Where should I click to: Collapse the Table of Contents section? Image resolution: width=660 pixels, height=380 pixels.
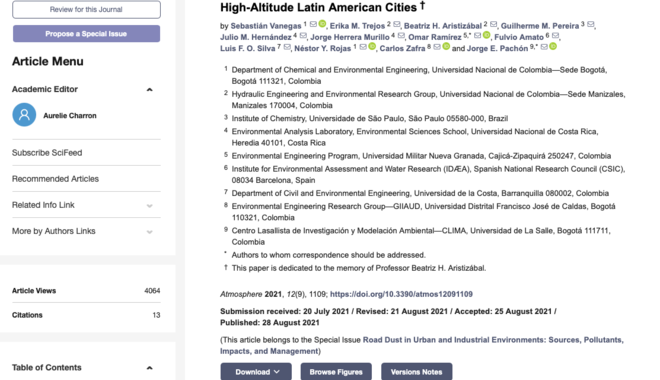(x=149, y=368)
